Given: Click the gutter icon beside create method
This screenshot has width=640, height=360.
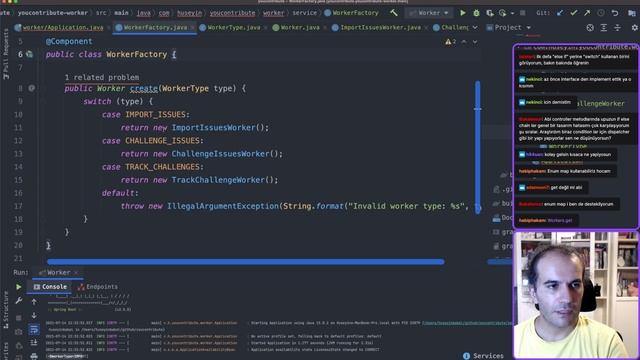Looking at the screenshot, I should [x=31, y=88].
